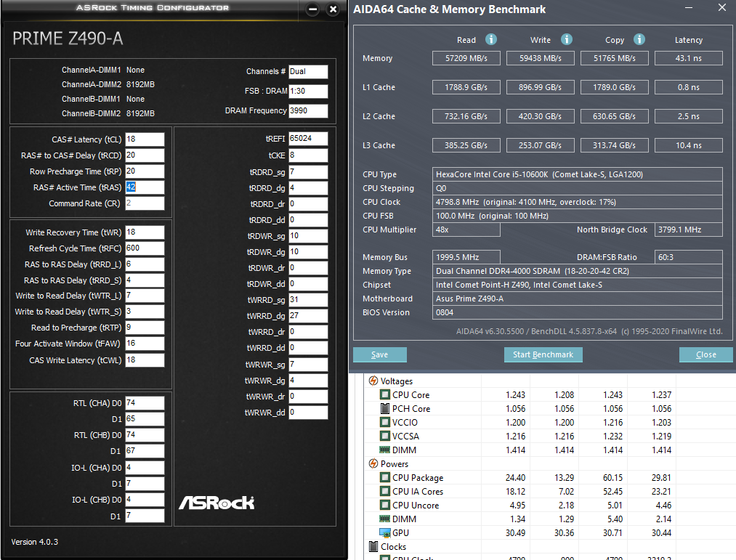Viewport: 736px width, 560px height.
Task: Select the PCH Core sensor icon
Action: coord(385,408)
